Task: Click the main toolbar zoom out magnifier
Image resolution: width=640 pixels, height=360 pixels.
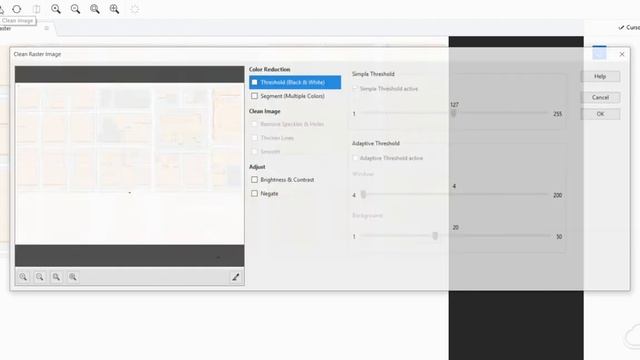Action: [76, 9]
